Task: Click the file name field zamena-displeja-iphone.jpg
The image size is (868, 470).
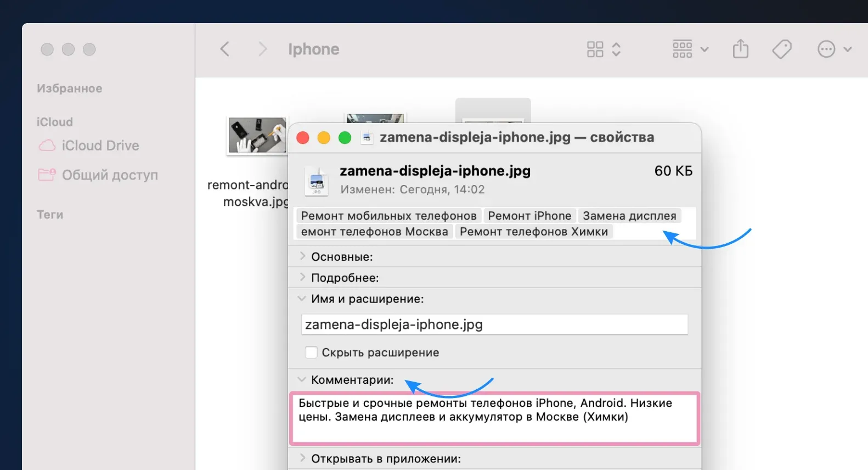Action: [494, 324]
